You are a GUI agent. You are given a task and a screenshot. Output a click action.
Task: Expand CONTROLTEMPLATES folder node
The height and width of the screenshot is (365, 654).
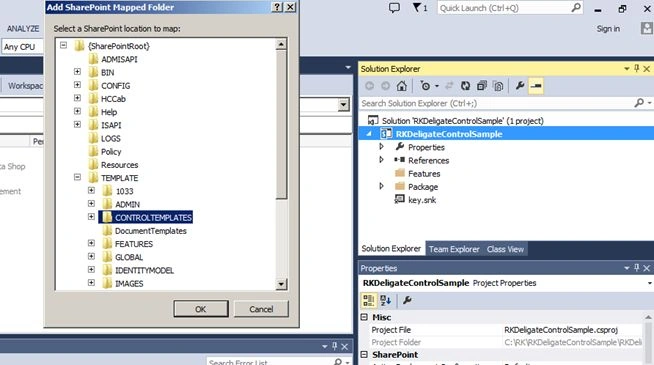coord(91,217)
